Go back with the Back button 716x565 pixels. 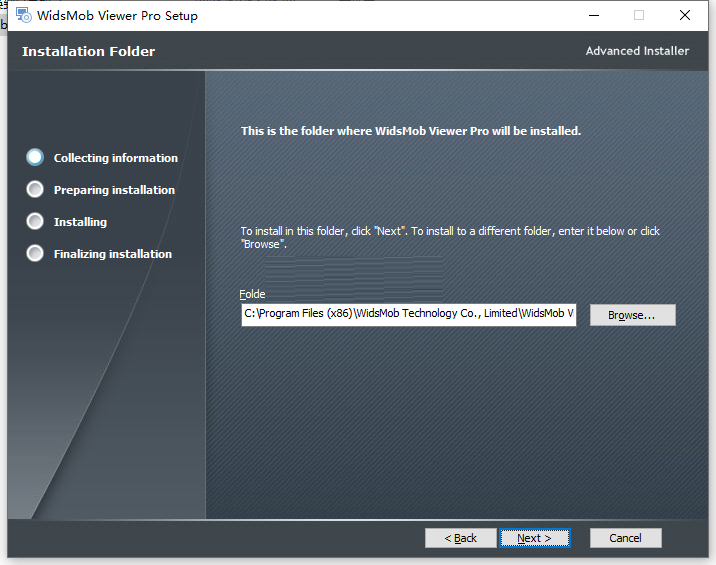pos(460,538)
